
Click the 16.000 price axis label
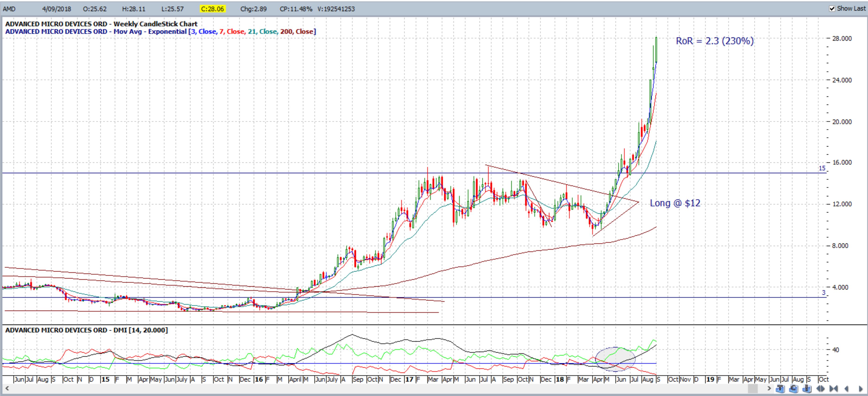(842, 162)
